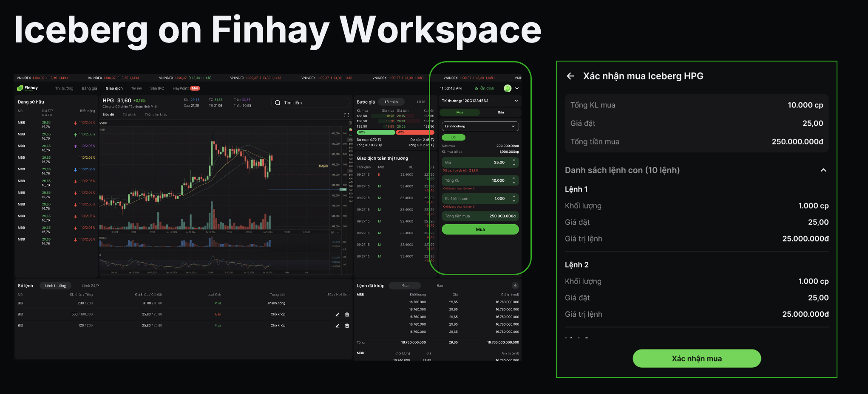Viewport: 868px width, 394px height.
Task: Click the green up arrow in second MBB row
Action: [75, 135]
